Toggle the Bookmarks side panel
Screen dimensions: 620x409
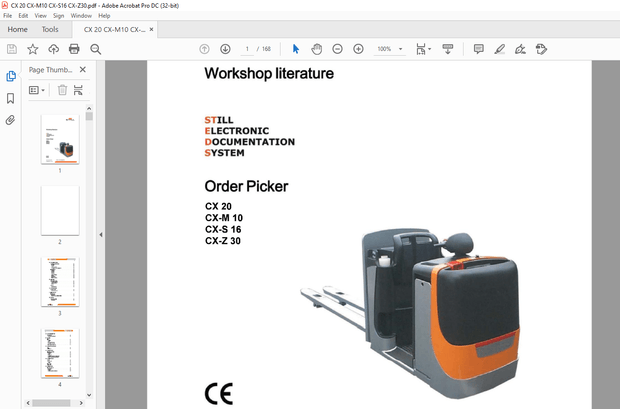pyautogui.click(x=11, y=98)
